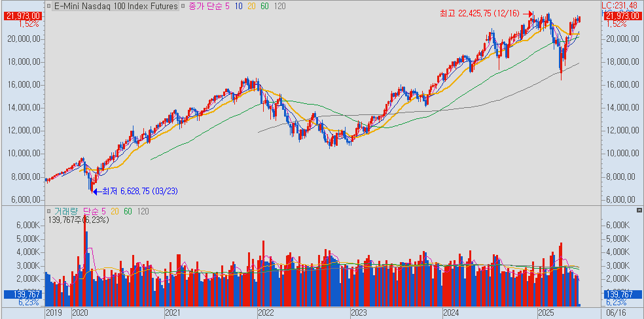
Task: Click the 종가 단순 moving average label
Action: [206, 6]
